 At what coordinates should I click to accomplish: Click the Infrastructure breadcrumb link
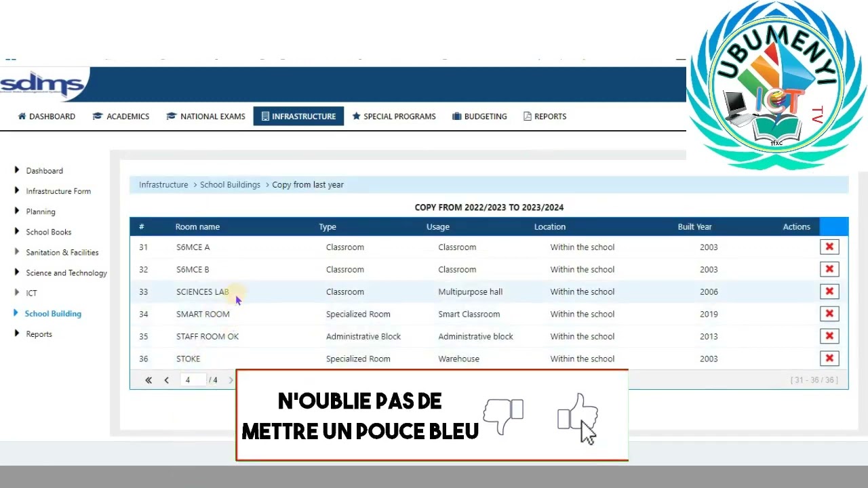coord(163,184)
